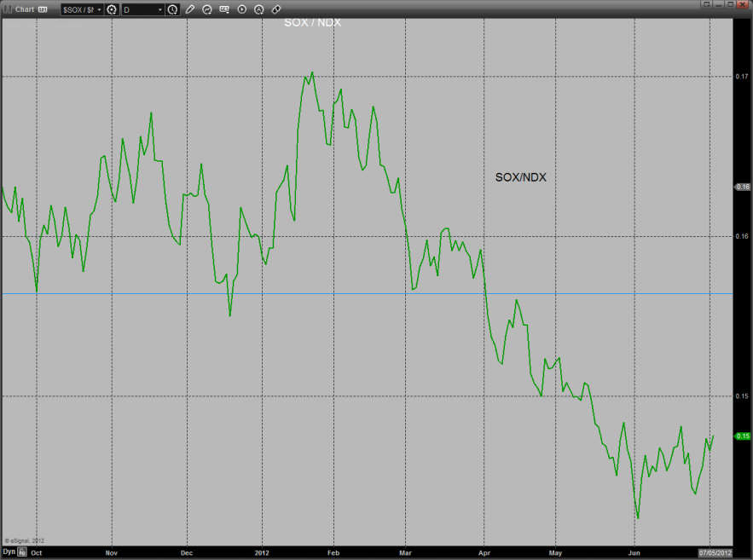Click the 07/05/2012 date label

pos(715,552)
